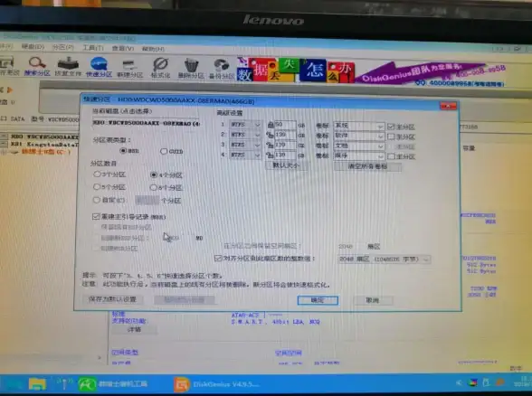
Task: Toggle primary partition checkbox for row 2
Action: (x=391, y=137)
